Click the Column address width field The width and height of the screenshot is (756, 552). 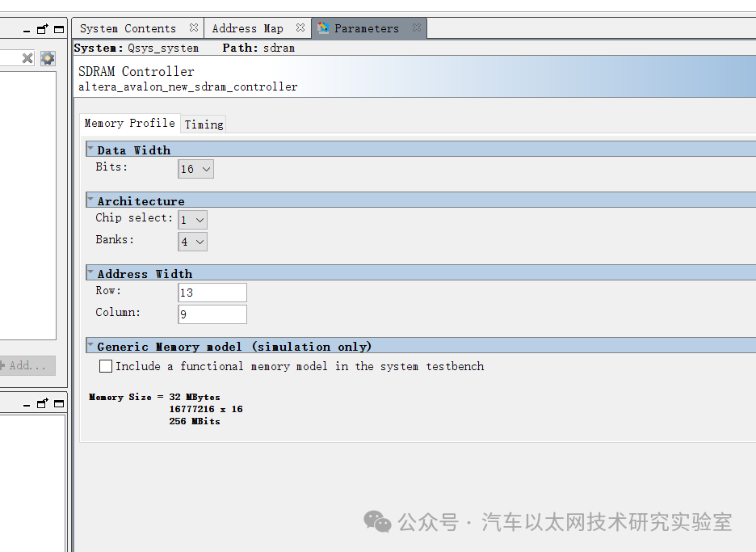click(212, 314)
